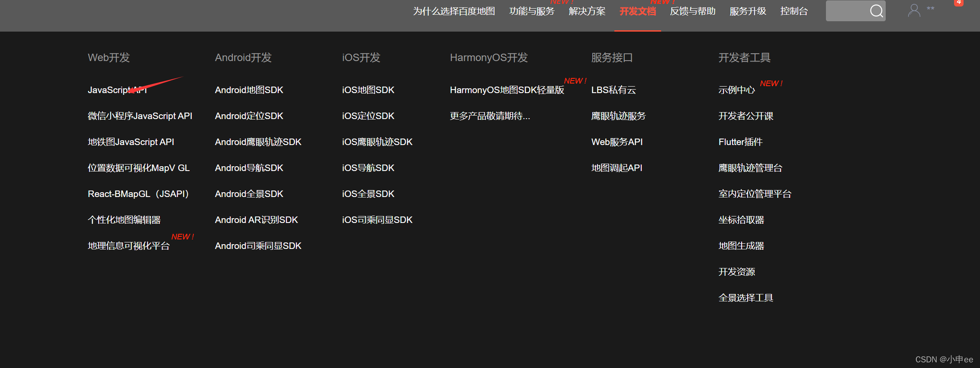Open 微信小程序JavaScript API link
Image resolution: width=980 pixels, height=368 pixels.
coord(140,116)
